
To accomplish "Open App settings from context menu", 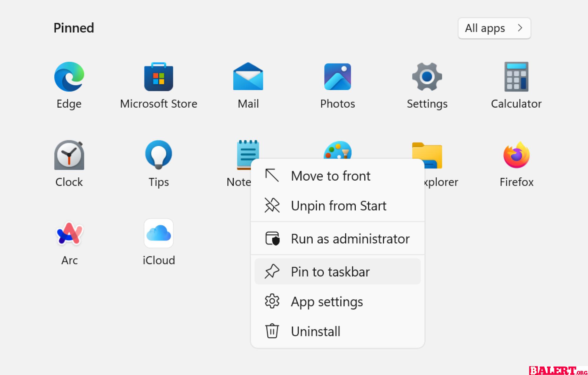I will pos(337,301).
